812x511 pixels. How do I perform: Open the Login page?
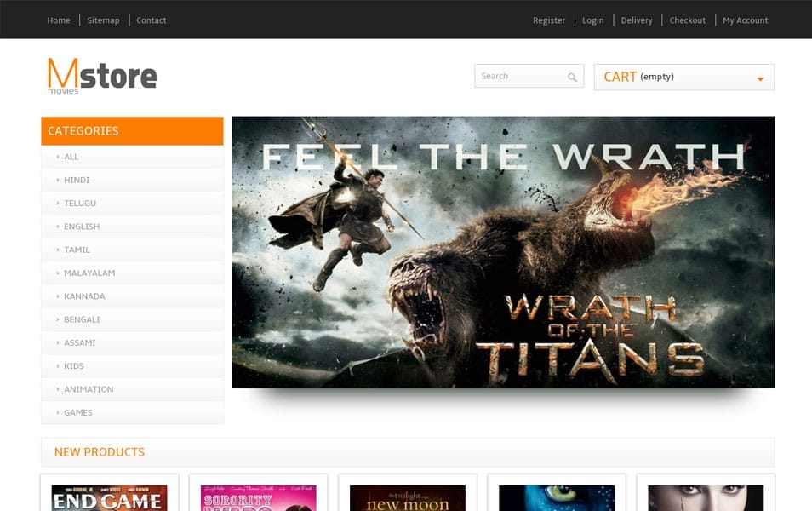(592, 20)
